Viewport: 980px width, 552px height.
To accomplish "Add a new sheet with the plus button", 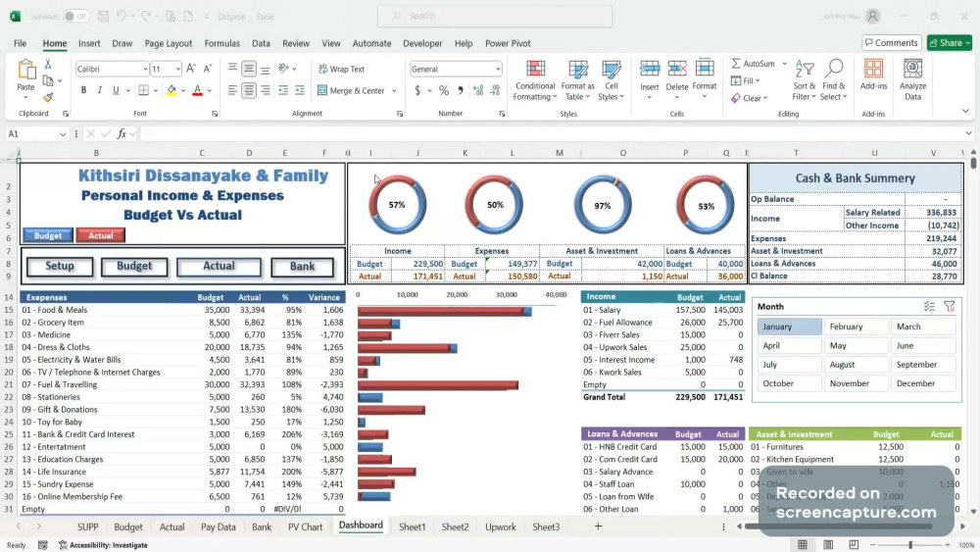I will coord(598,527).
